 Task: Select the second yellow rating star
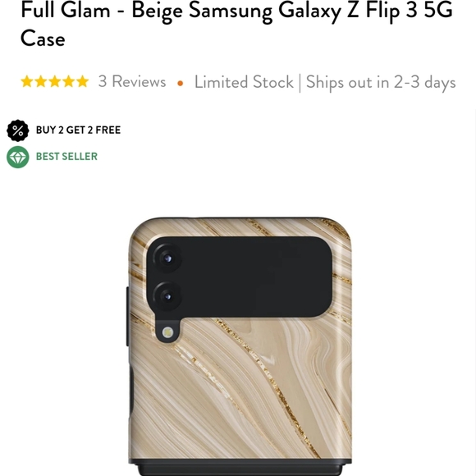(41, 82)
